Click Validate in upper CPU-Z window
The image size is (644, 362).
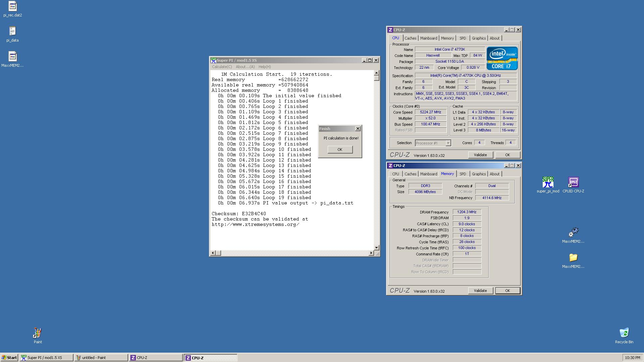point(480,155)
